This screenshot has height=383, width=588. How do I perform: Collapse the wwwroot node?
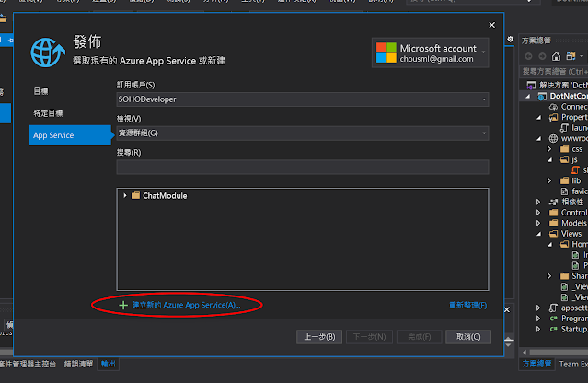(539, 138)
